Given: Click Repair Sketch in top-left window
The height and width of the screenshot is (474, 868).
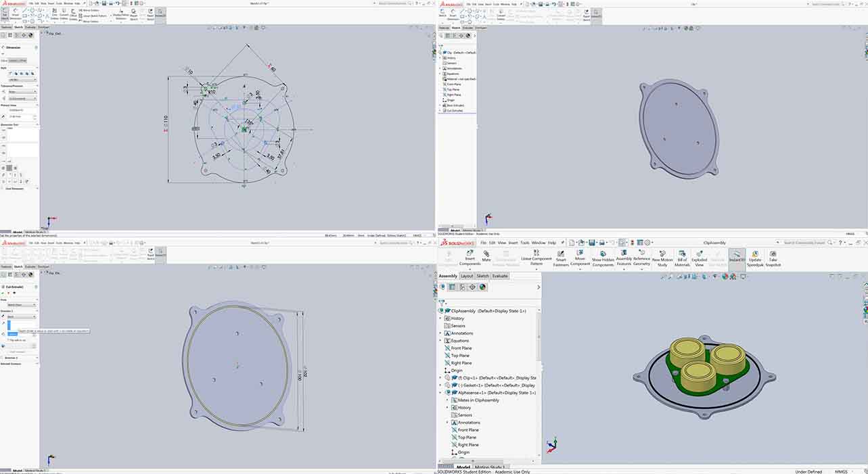Looking at the screenshot, I should [134, 14].
